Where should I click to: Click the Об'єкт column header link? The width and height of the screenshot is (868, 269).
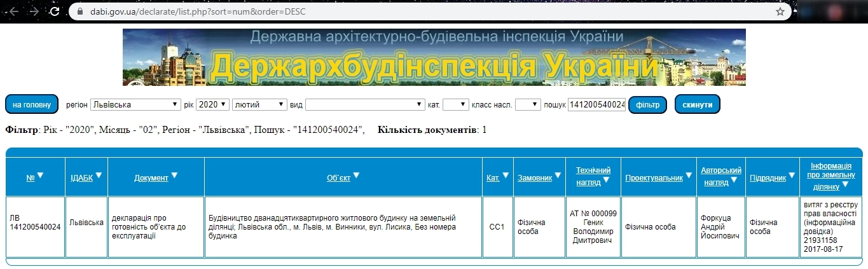(338, 178)
